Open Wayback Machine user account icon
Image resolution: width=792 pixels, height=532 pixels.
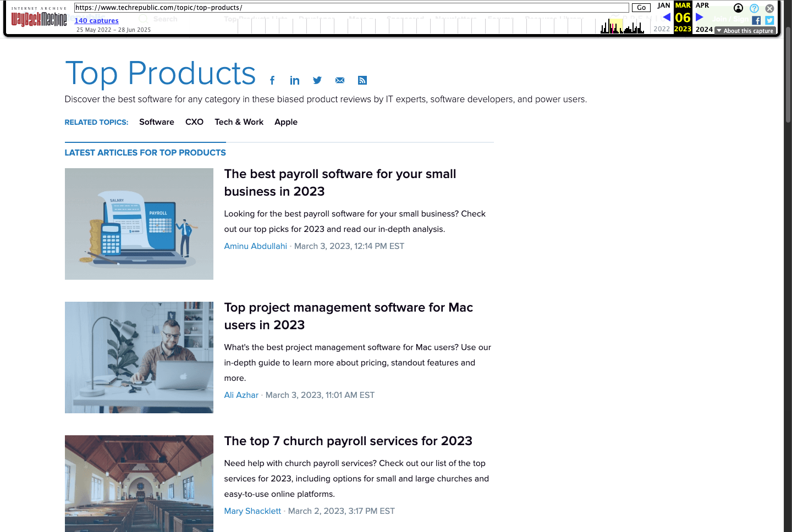(x=739, y=8)
